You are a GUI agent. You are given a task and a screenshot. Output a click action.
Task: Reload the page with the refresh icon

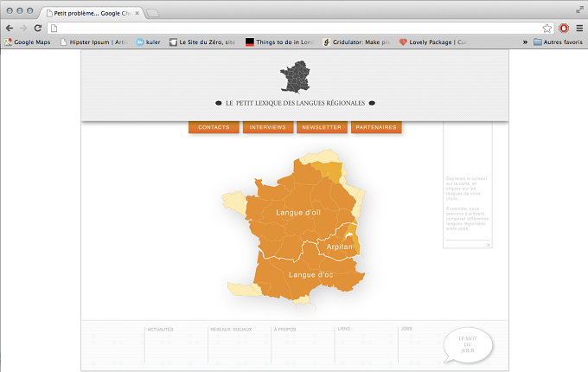point(38,29)
